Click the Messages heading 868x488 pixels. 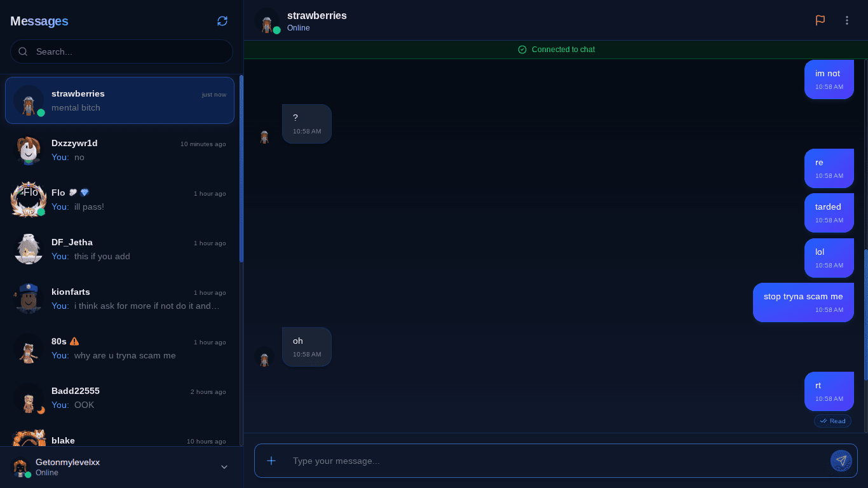click(39, 21)
